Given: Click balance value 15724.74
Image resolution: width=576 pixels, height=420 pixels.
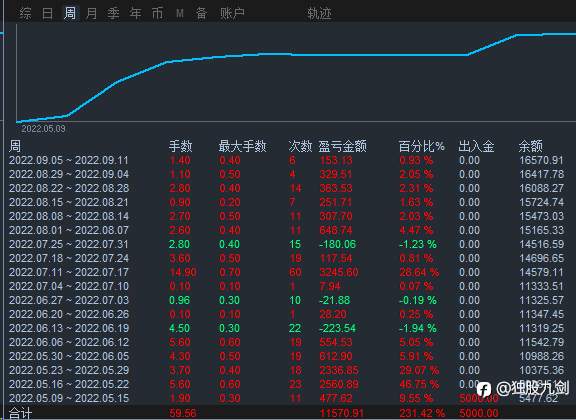Looking at the screenshot, I should (541, 202).
